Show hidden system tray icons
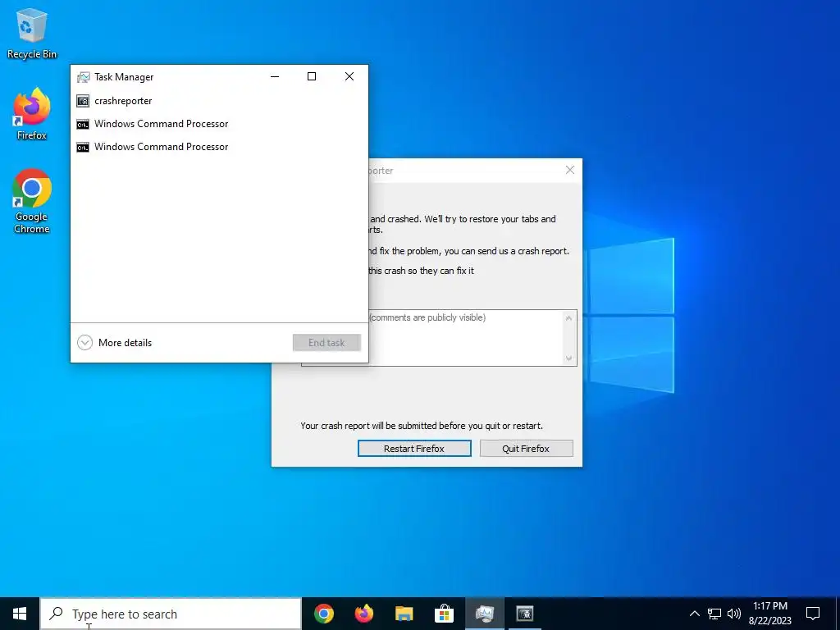 (694, 614)
